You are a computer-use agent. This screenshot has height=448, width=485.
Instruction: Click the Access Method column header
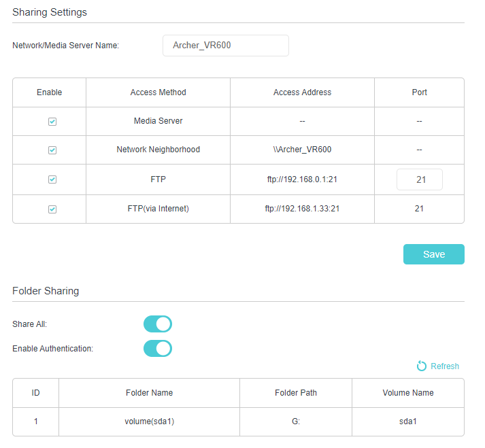158,92
